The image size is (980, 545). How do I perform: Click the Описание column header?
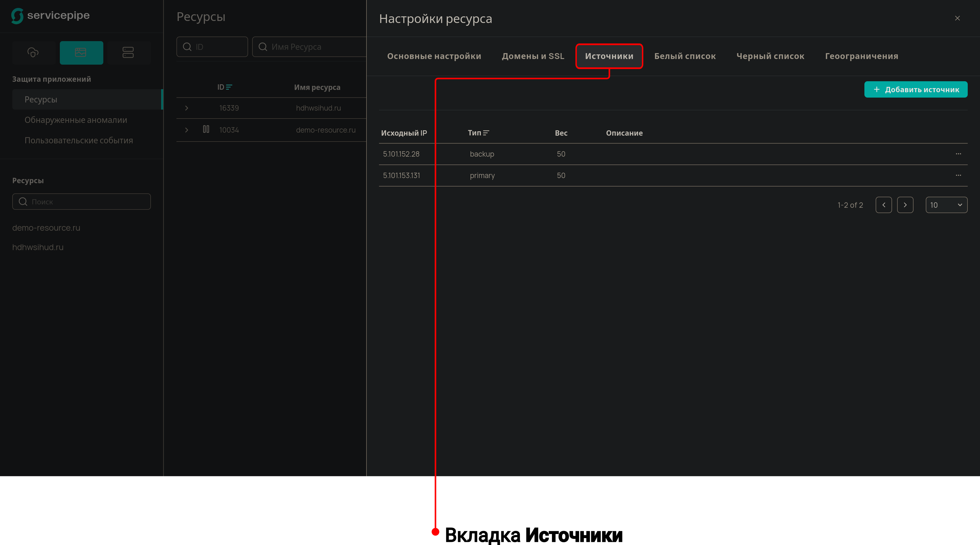click(624, 133)
